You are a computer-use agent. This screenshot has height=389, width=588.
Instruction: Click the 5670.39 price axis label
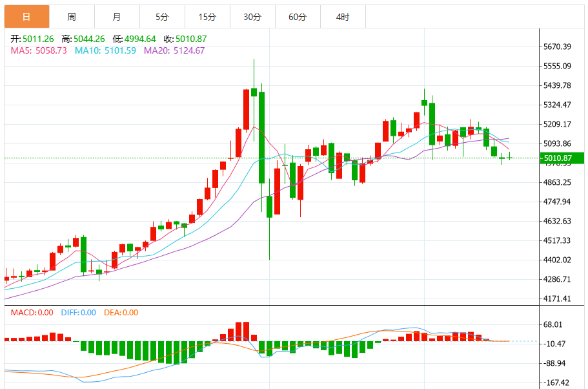558,47
